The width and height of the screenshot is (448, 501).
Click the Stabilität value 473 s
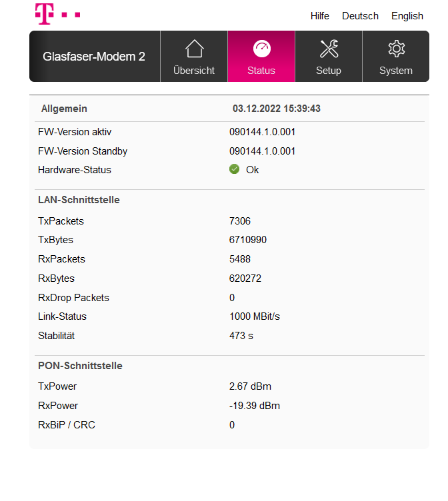pyautogui.click(x=241, y=336)
